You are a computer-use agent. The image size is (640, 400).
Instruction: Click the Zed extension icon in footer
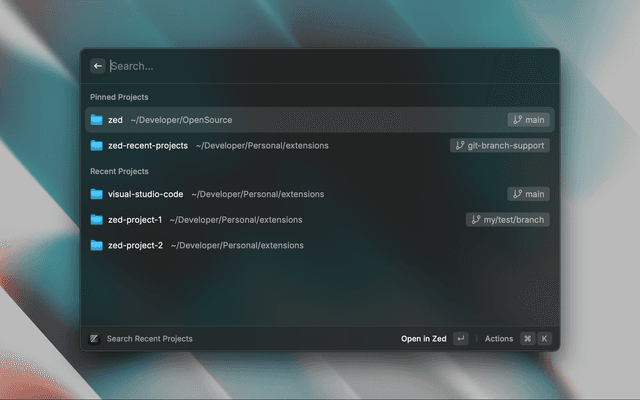coord(94,339)
